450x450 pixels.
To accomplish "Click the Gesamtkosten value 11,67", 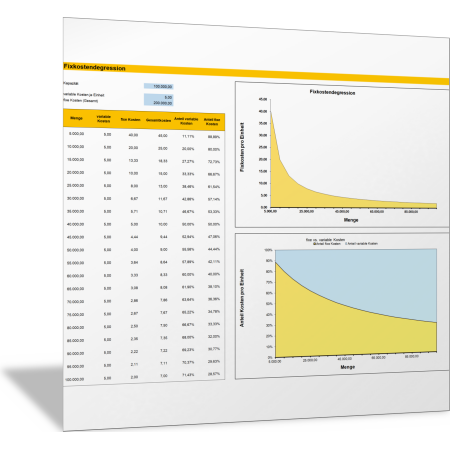I will 163,199.
